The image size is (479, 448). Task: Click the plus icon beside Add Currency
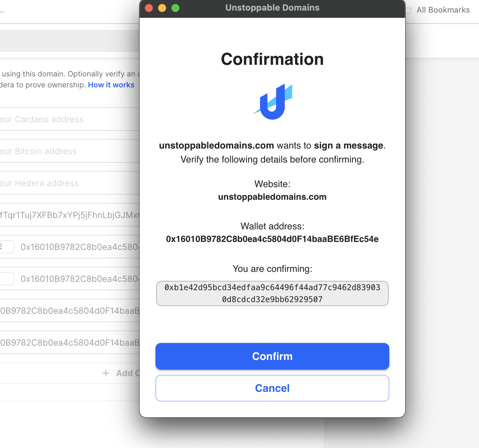click(x=105, y=373)
